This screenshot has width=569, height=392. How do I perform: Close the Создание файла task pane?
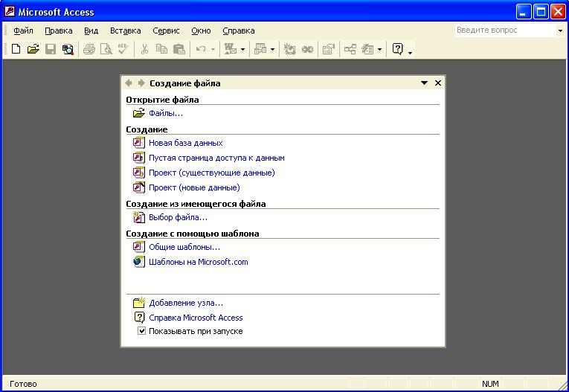point(438,83)
